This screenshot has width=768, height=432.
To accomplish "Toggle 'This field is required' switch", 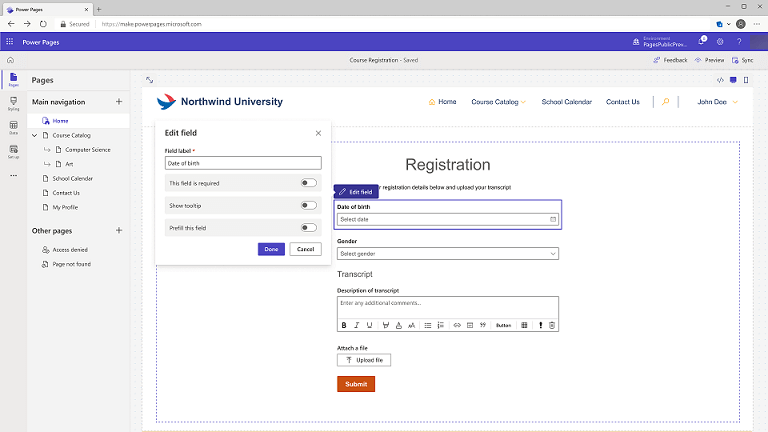I will click(309, 183).
